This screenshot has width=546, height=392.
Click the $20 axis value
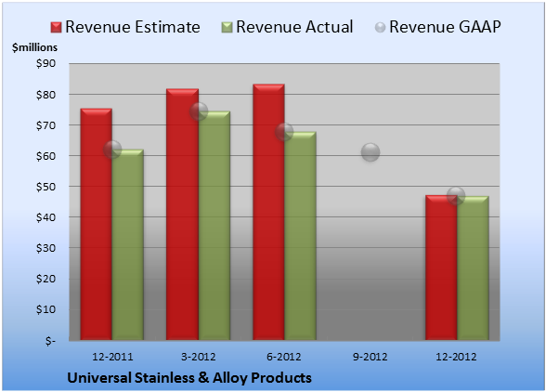(x=45, y=279)
